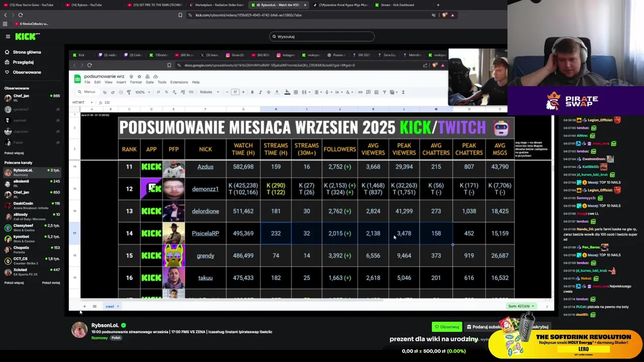Click Insert link in the Sheets toolbar

coord(360,92)
